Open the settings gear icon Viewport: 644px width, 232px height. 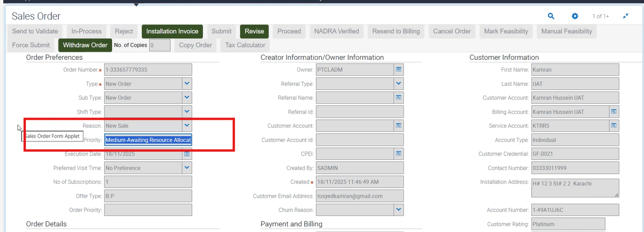tap(575, 16)
